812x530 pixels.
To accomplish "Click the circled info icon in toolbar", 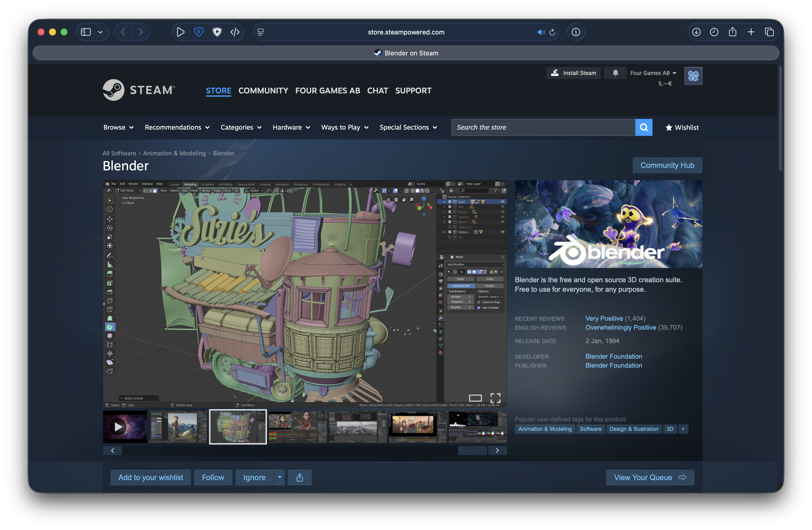I will tap(576, 32).
